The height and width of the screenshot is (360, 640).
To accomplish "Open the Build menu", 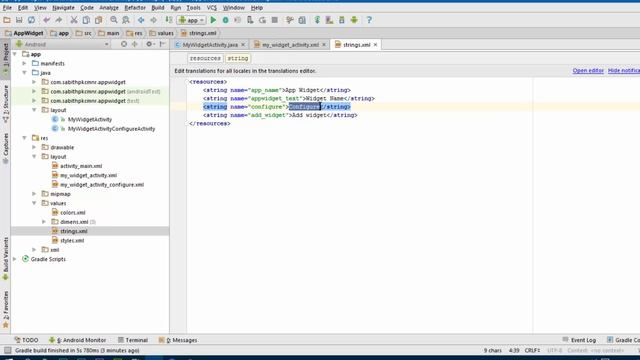I will point(158,8).
